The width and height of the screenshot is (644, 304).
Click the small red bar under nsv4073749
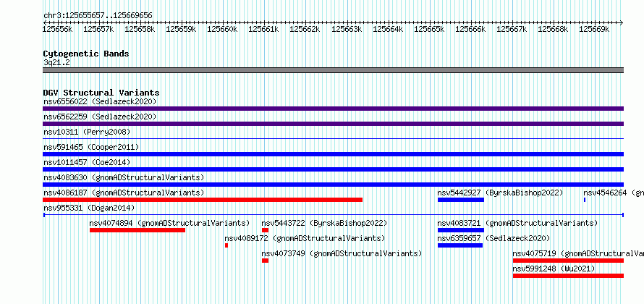pos(266,261)
